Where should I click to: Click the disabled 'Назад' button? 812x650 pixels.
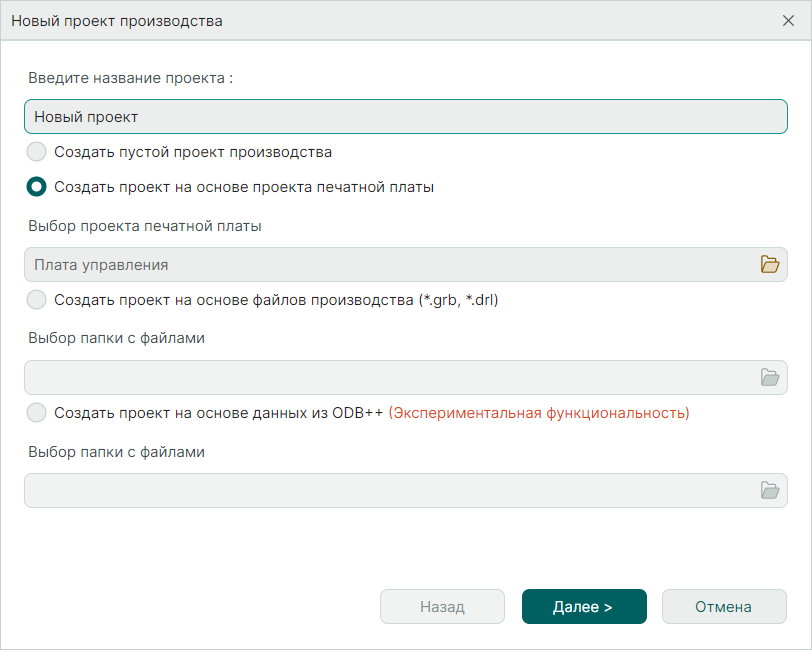click(442, 606)
